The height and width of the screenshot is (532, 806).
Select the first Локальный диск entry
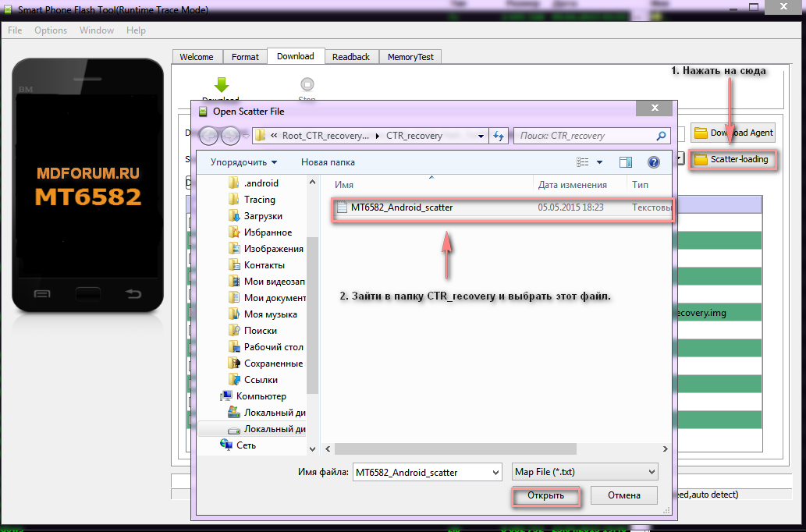point(267,413)
